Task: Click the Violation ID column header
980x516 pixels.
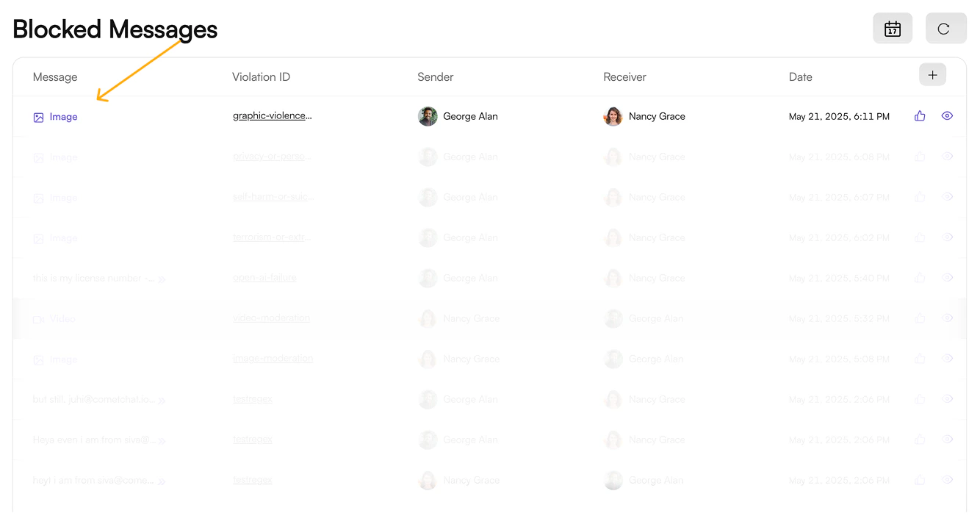Action: [x=261, y=77]
